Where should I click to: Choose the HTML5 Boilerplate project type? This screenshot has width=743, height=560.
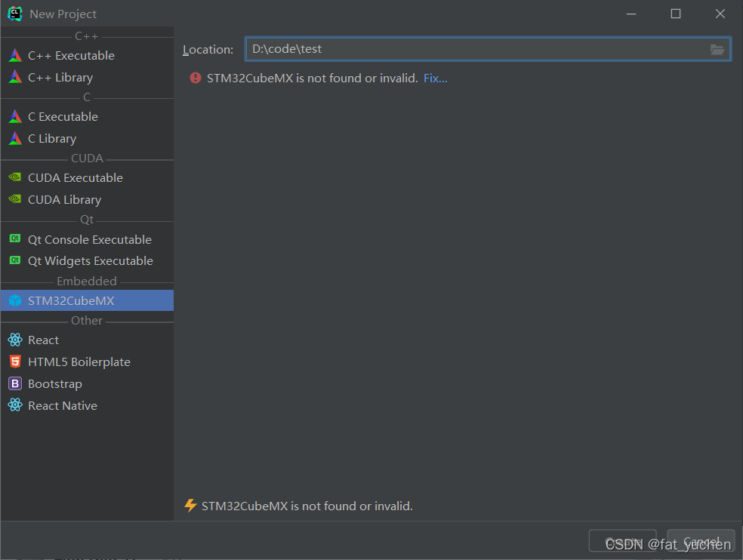[x=87, y=362]
